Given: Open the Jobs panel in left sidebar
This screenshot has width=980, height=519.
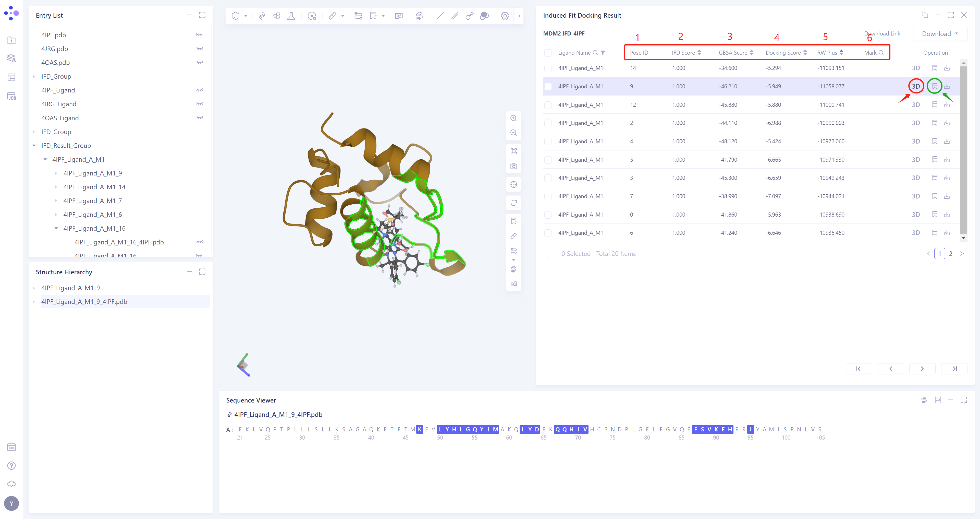Looking at the screenshot, I should pos(11,96).
